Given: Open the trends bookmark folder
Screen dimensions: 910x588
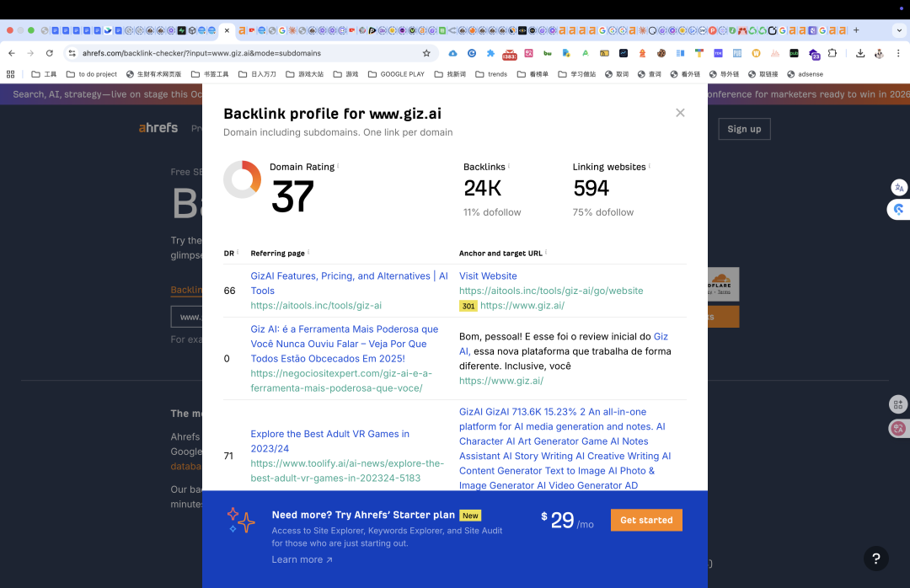Looking at the screenshot, I should 491,74.
